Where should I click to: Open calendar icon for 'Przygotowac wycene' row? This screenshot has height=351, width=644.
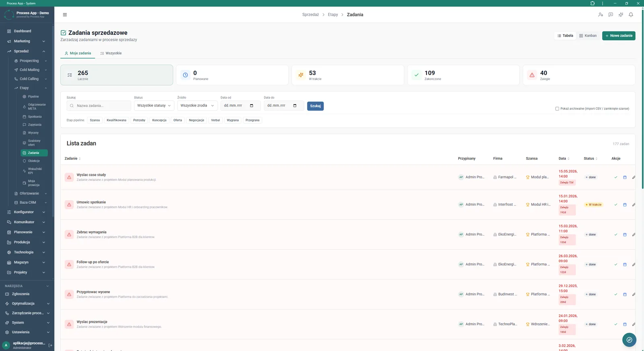point(625,294)
